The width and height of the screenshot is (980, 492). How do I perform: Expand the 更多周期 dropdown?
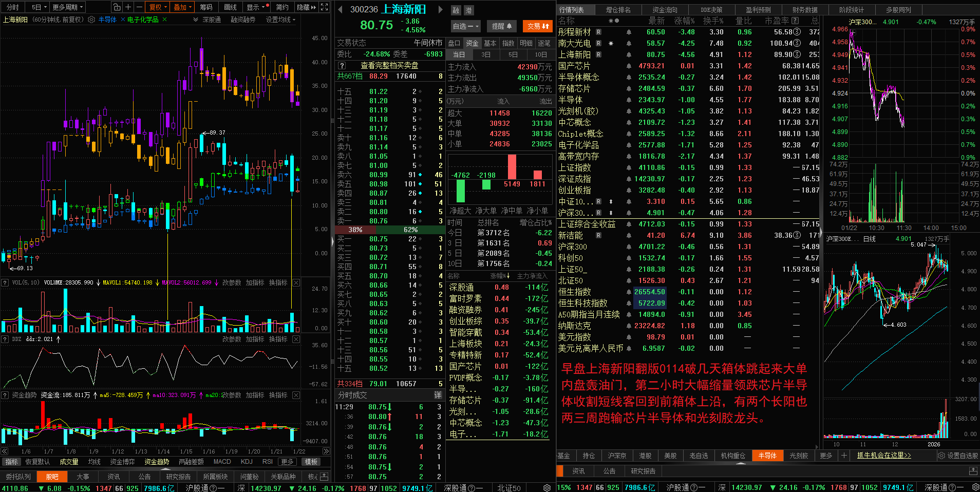[x=67, y=7]
